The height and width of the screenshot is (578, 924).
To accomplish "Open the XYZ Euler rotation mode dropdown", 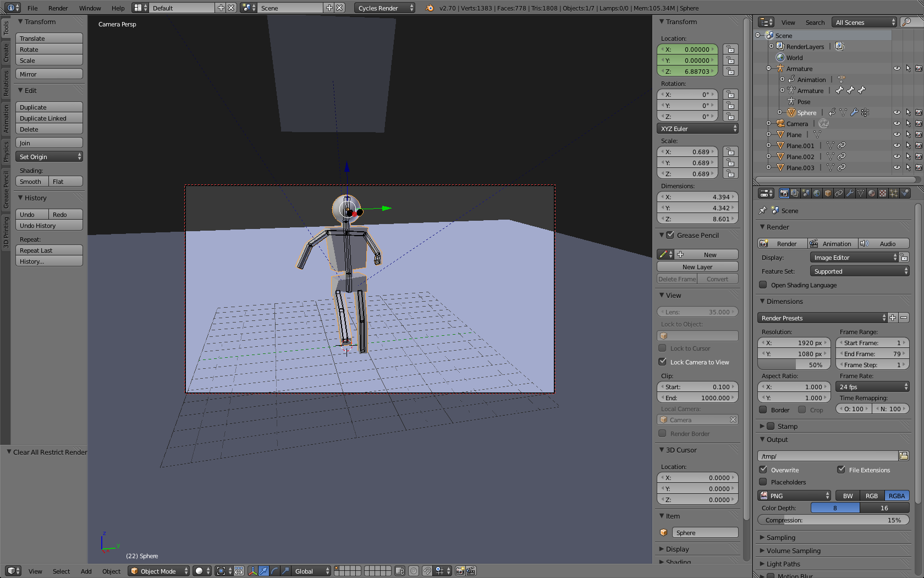I will (697, 128).
